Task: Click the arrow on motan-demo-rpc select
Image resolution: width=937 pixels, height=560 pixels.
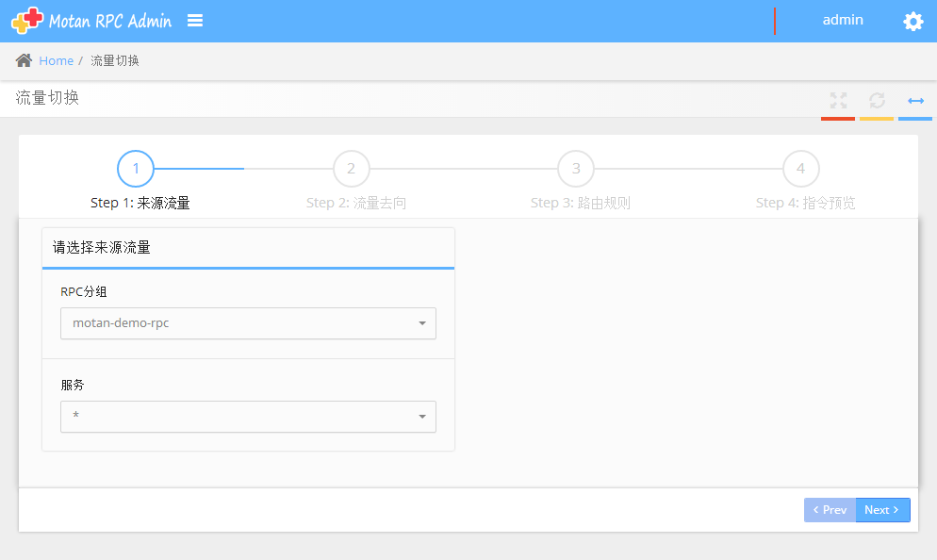Action: (x=422, y=323)
